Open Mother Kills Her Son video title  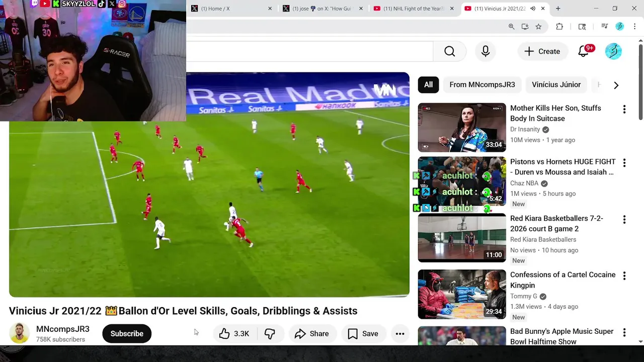(x=555, y=113)
